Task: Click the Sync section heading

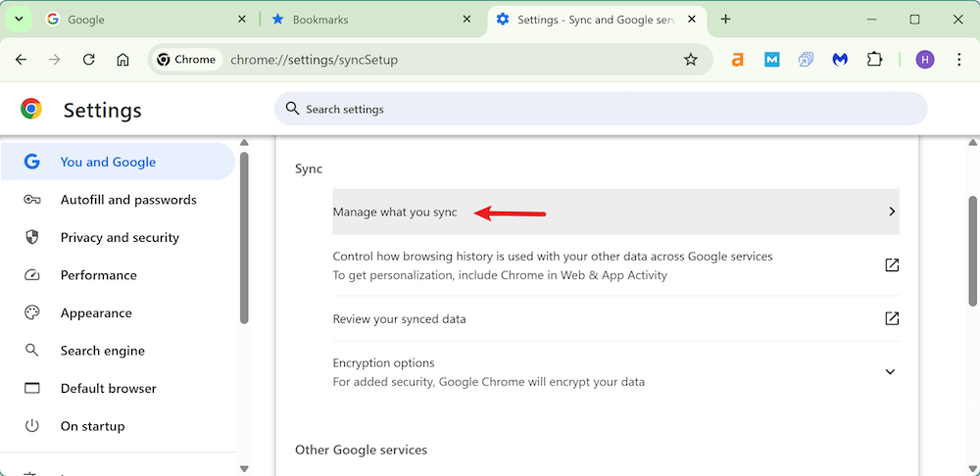Action: (309, 169)
